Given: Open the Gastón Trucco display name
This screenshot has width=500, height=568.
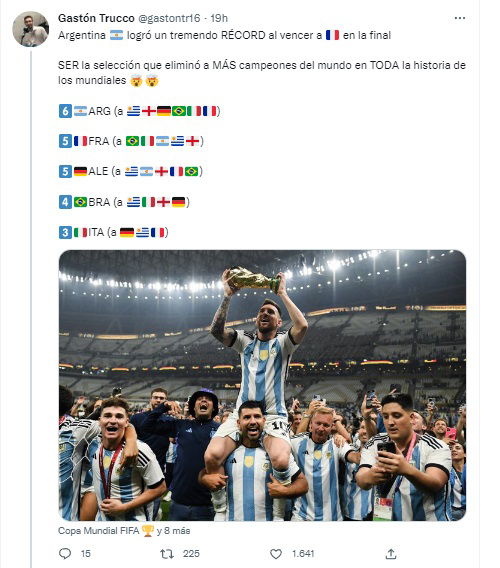Looking at the screenshot, I should [x=96, y=18].
